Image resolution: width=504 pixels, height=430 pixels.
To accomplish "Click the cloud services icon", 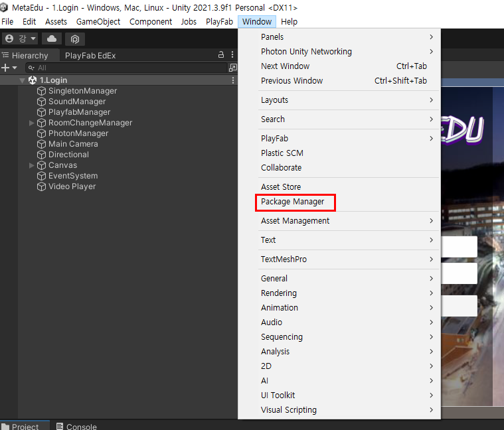I will (x=52, y=39).
